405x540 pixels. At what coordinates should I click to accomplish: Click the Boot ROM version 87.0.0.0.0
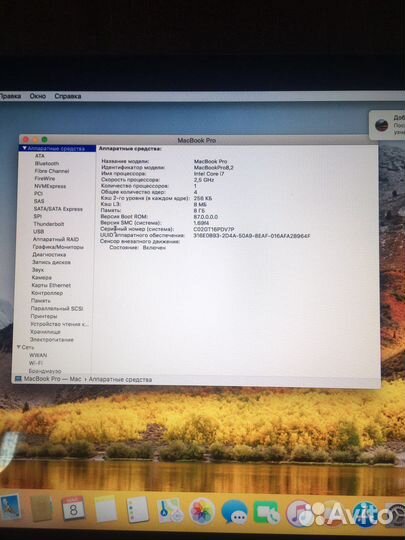pos(206,217)
